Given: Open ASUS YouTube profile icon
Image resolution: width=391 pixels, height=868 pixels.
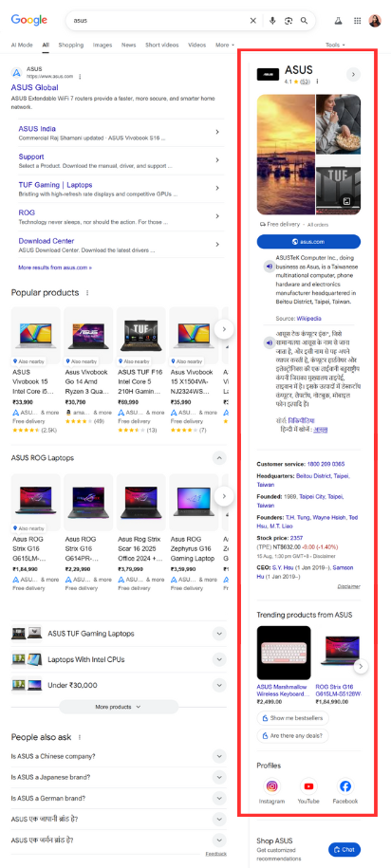Looking at the screenshot, I should 308,786.
